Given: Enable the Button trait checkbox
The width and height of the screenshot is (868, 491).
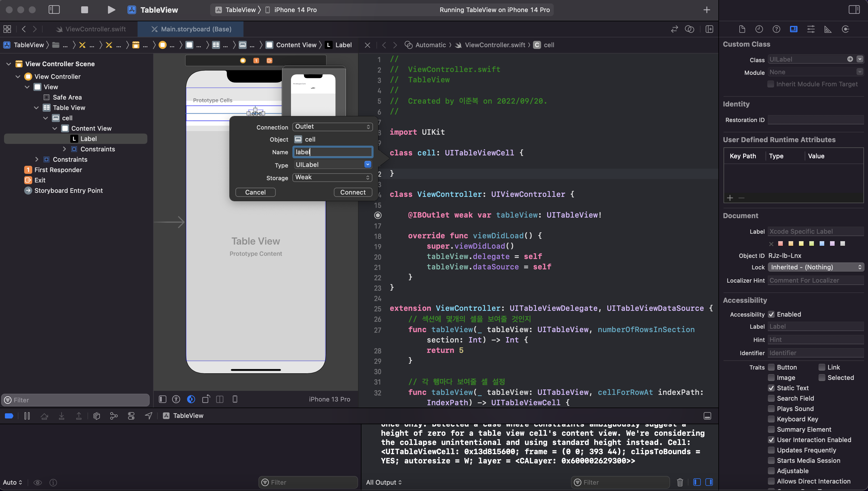Looking at the screenshot, I should (771, 367).
